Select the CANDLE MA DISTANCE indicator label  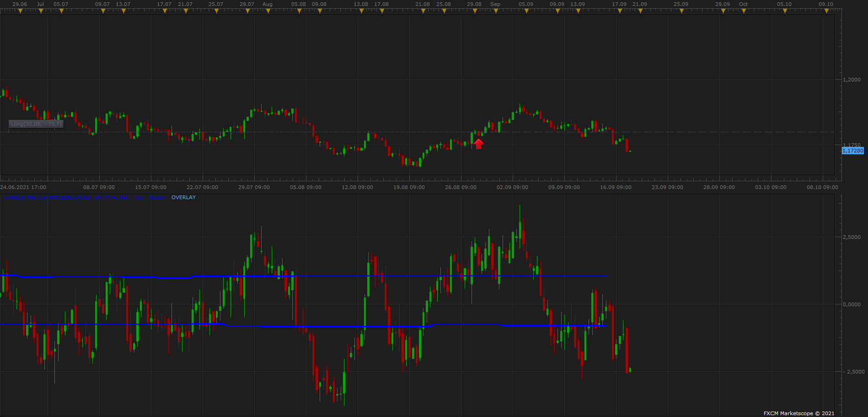point(66,198)
